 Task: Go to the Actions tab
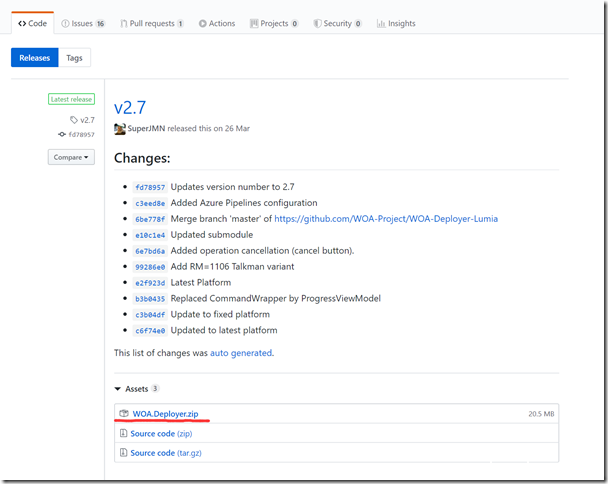tap(217, 23)
